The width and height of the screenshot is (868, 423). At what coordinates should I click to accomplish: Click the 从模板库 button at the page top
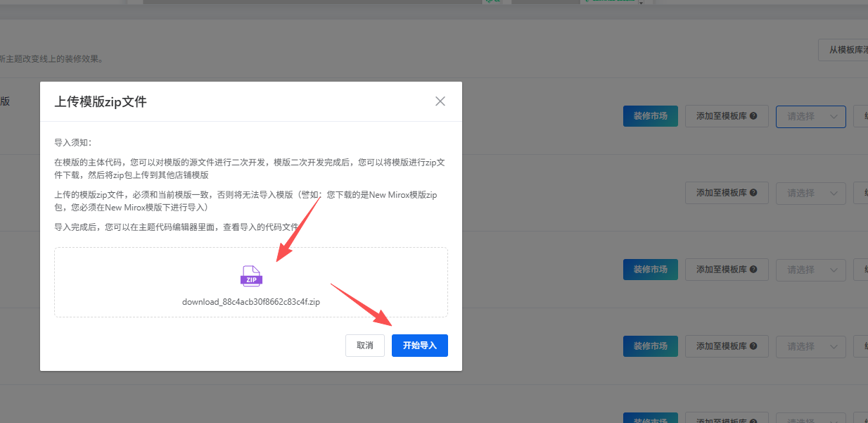[x=843, y=50]
